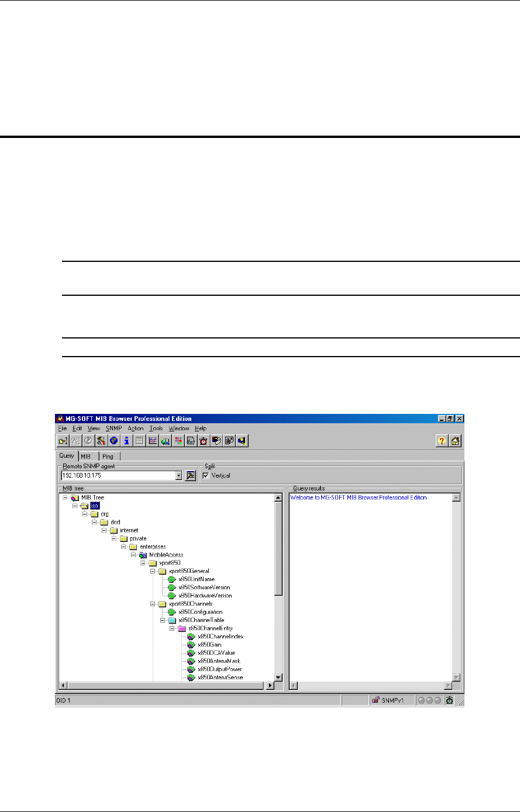Click the x850SoftwareVersion green node icon
This screenshot has height=812, width=520.
(172, 588)
